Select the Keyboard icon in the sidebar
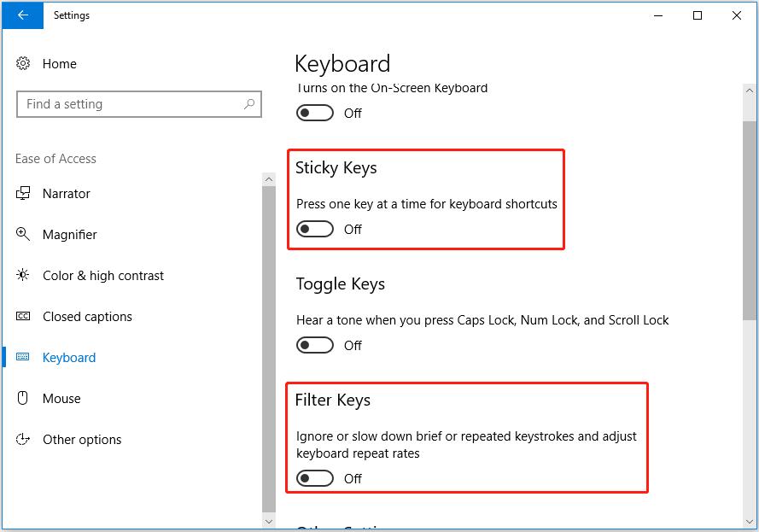Viewport: 759px width, 532px height. coord(25,358)
